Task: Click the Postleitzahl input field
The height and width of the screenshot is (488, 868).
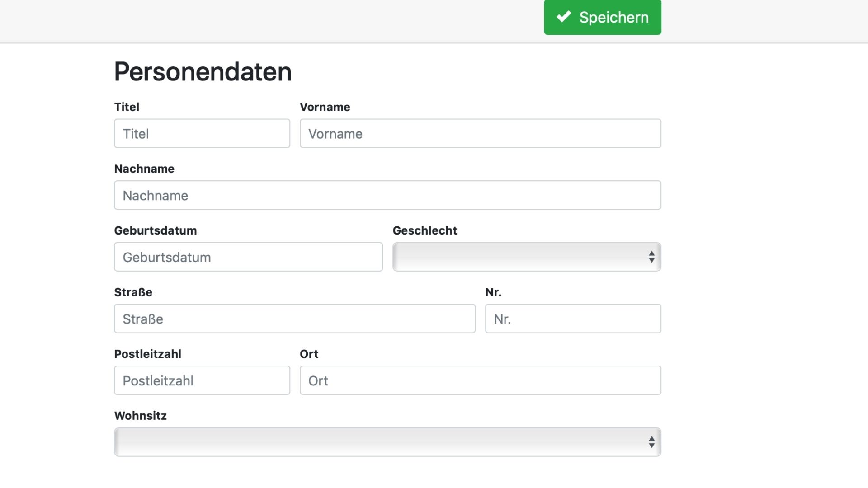Action: [202, 380]
